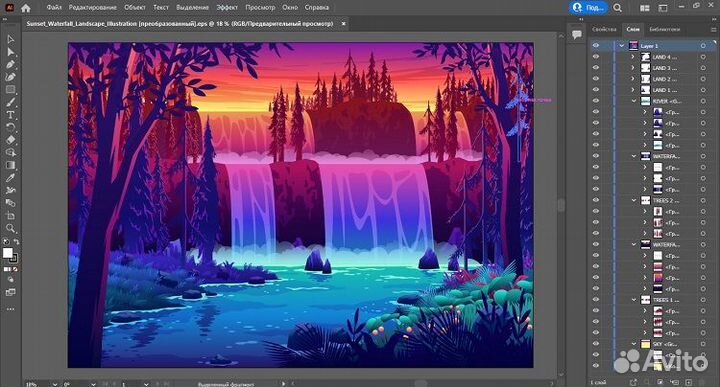Screen dimensions: 720x387
Task: Open the workspace switcher icon
Action: 663,8
